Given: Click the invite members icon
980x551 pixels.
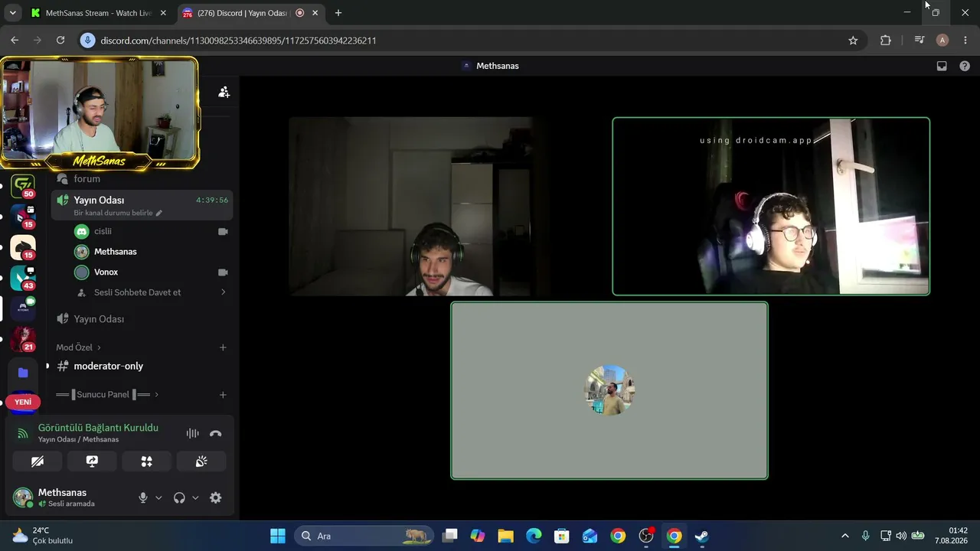Looking at the screenshot, I should click(x=224, y=92).
